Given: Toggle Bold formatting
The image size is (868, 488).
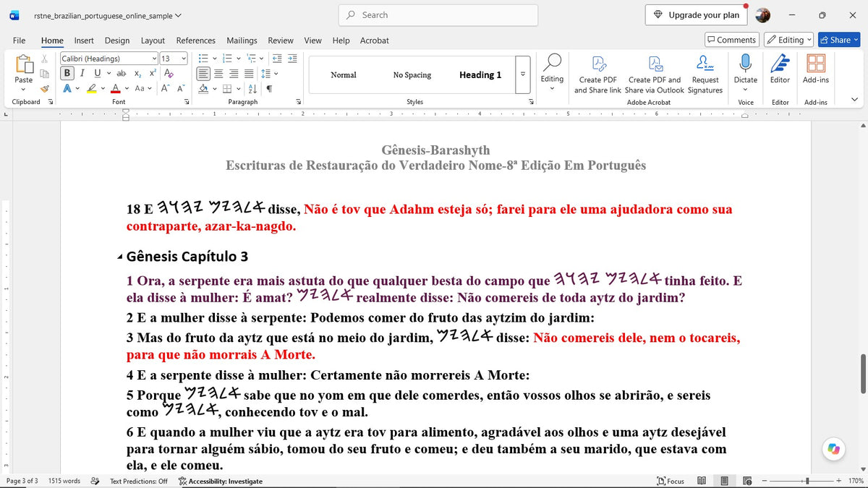Looking at the screenshot, I should click(x=67, y=73).
